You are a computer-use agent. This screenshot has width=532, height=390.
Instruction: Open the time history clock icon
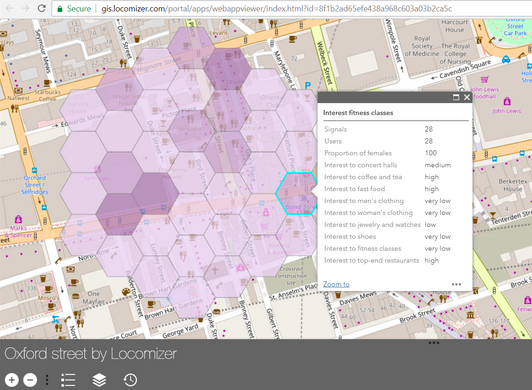click(x=130, y=380)
